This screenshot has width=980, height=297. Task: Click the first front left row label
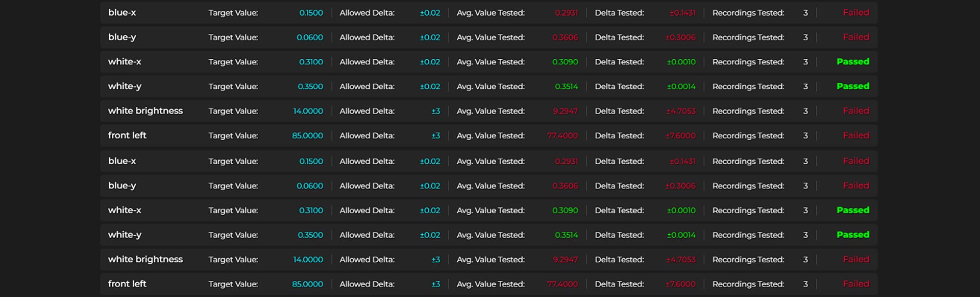(x=127, y=135)
